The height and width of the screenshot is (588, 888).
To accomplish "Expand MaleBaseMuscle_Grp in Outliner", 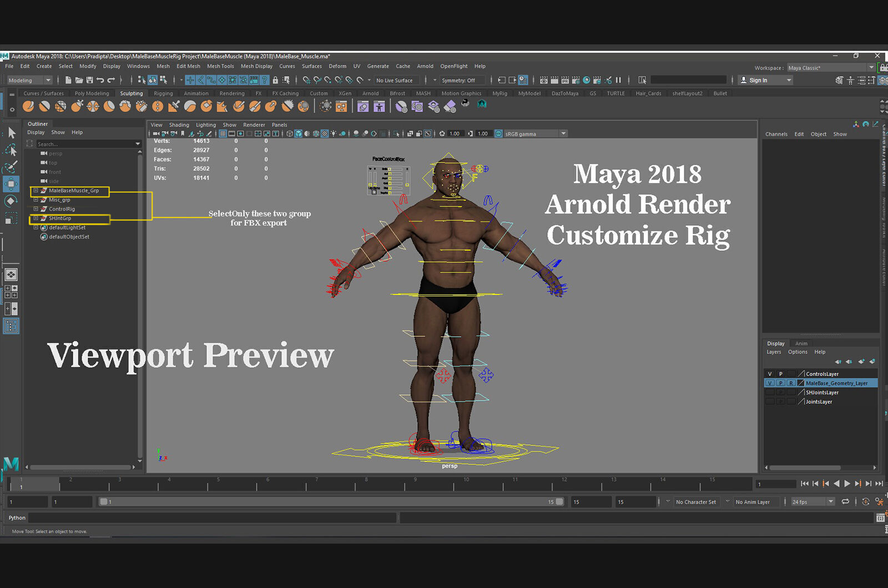I will click(x=36, y=190).
